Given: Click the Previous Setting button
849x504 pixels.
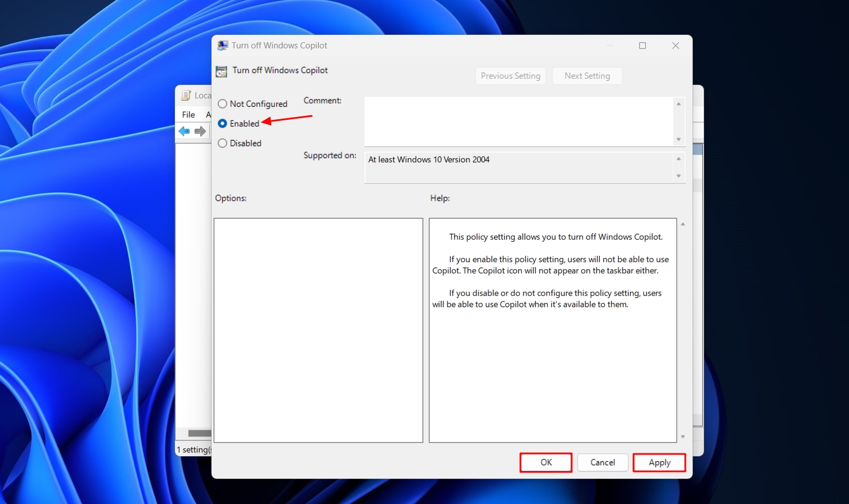Looking at the screenshot, I should tap(510, 75).
